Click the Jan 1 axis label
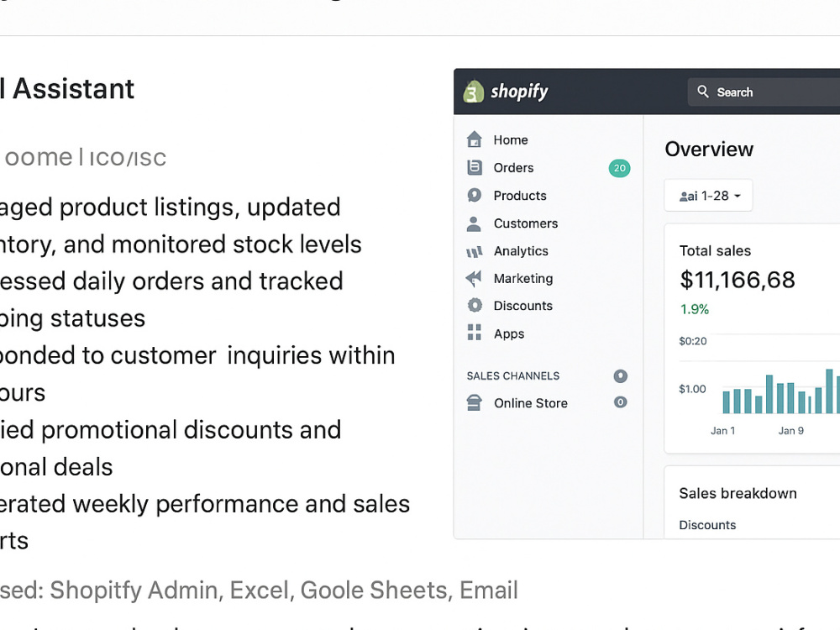 722,431
